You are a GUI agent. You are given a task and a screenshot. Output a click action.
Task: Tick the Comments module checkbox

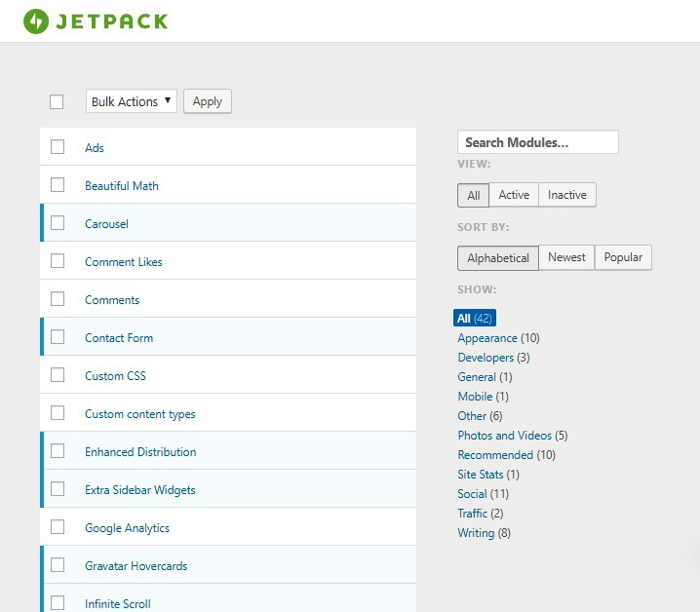click(58, 298)
